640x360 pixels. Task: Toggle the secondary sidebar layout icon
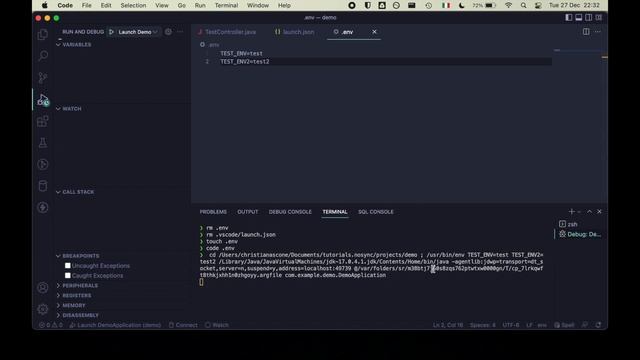[x=589, y=18]
